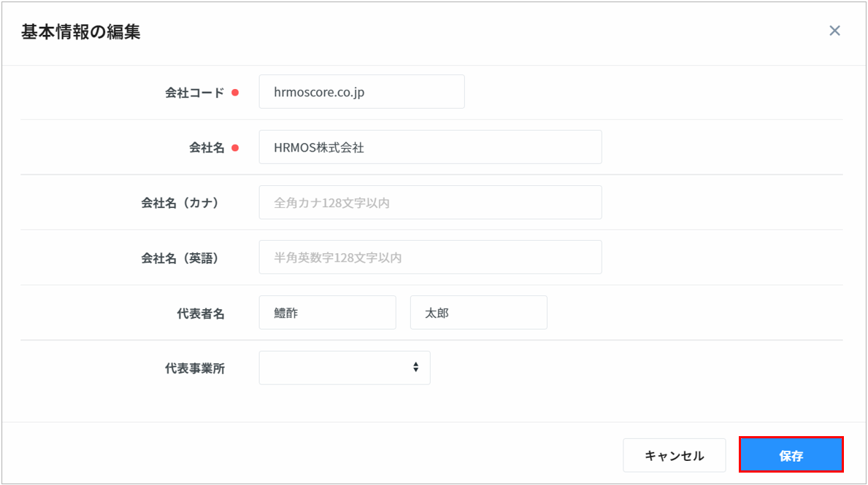The height and width of the screenshot is (485, 868).
Task: Click the 会社名（カナ） label
Action: 180,203
